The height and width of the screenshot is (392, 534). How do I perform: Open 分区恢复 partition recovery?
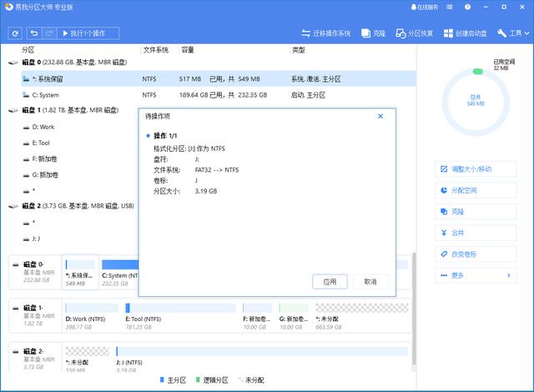click(x=415, y=33)
